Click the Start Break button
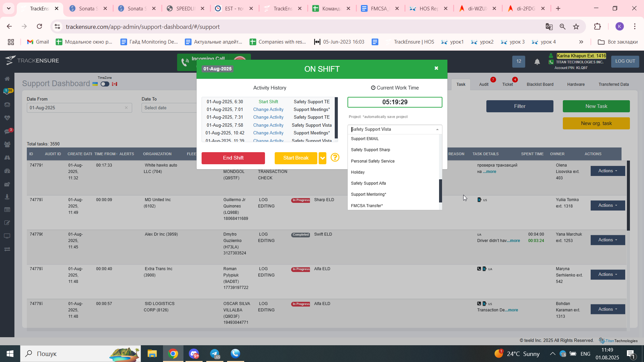 [x=296, y=158]
